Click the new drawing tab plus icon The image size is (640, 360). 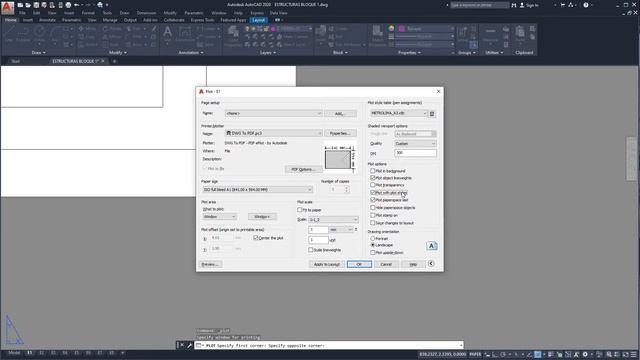coord(114,61)
